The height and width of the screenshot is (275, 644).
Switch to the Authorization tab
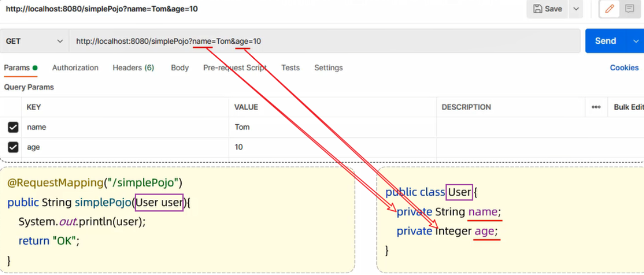pos(75,68)
